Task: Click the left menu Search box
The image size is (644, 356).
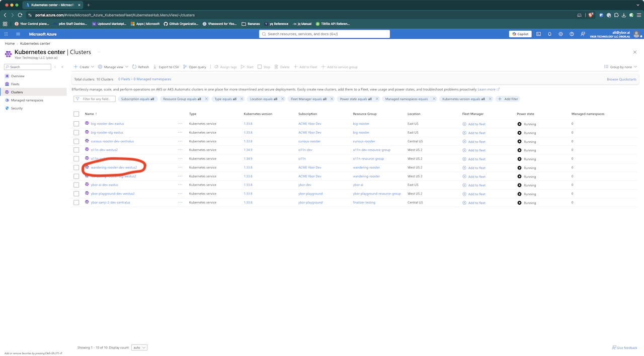Action: point(27,67)
